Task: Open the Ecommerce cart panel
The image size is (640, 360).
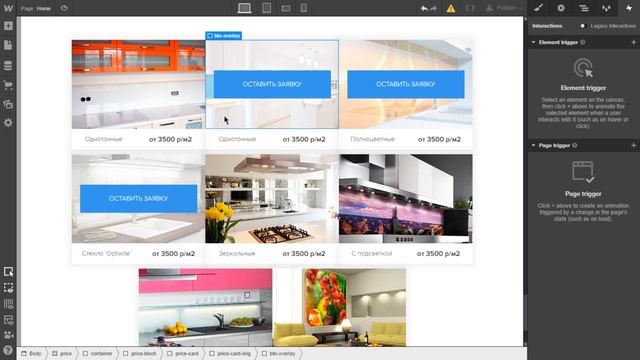Action: (8, 85)
